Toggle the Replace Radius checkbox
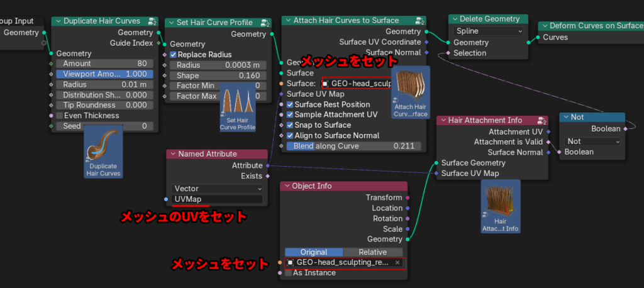644x288 pixels. tap(173, 55)
